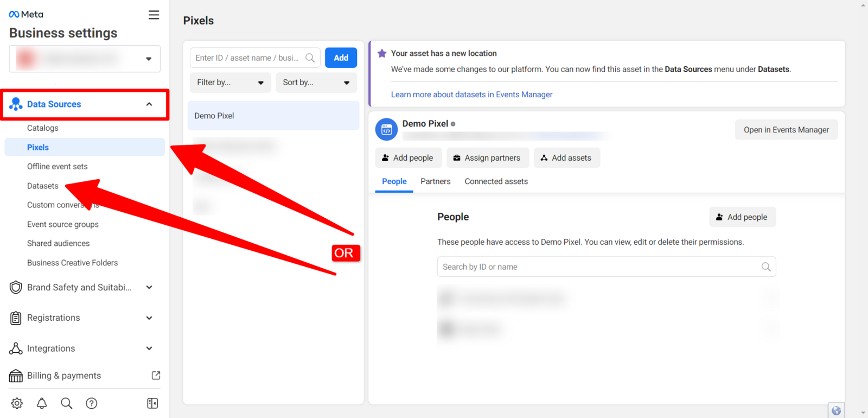Click the Search by ID or name field
Image resolution: width=868 pixels, height=418 pixels.
[x=599, y=267]
